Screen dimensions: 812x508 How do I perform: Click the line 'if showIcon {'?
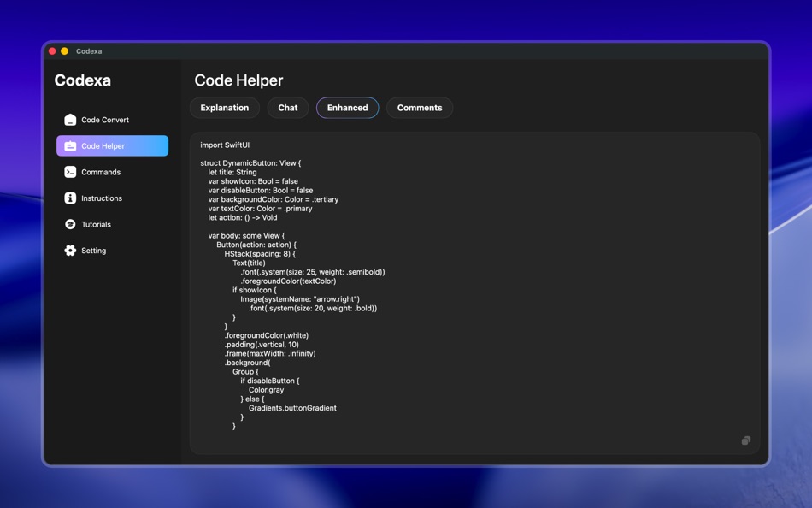tap(254, 290)
